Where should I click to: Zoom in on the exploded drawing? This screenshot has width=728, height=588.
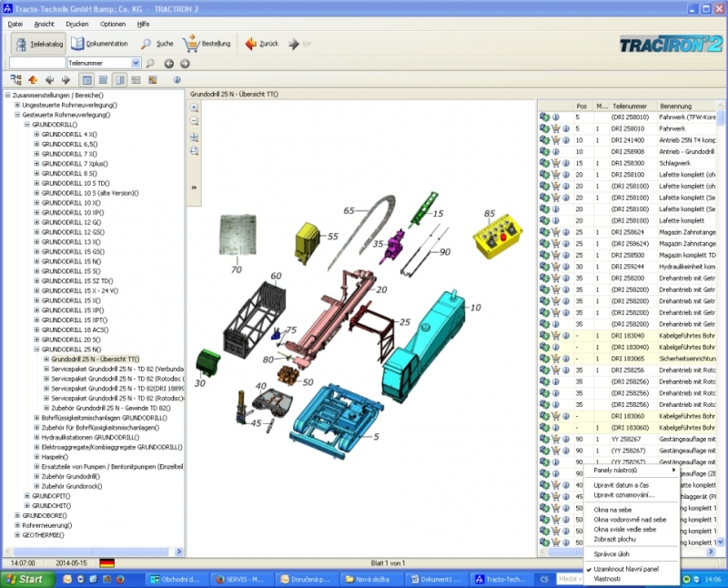click(x=194, y=107)
